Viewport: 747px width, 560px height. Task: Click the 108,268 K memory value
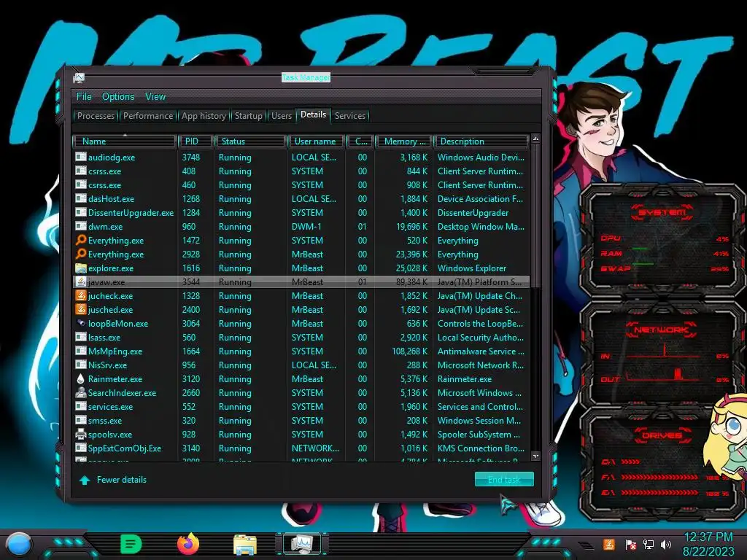(x=410, y=351)
